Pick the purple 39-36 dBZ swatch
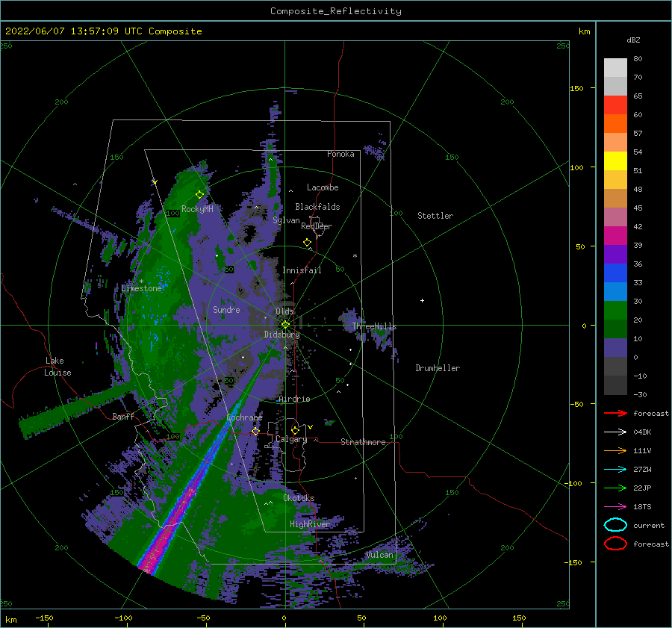The width and height of the screenshot is (672, 628). coord(615,255)
